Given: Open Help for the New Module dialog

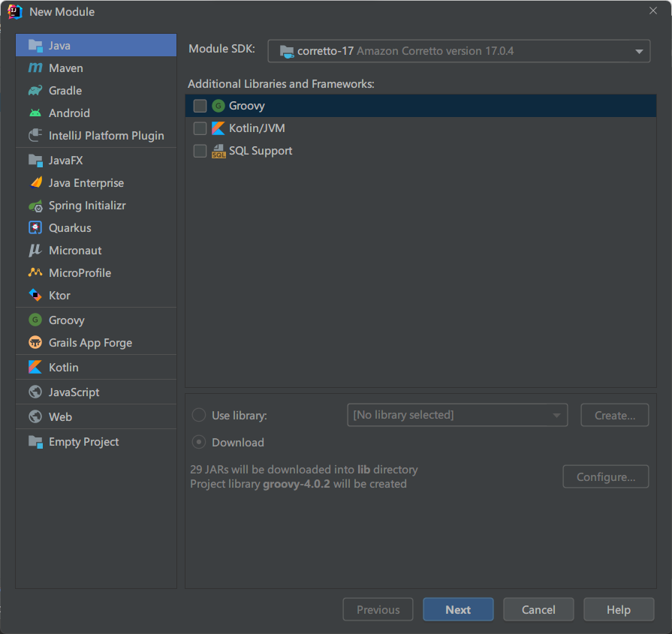Looking at the screenshot, I should [618, 609].
